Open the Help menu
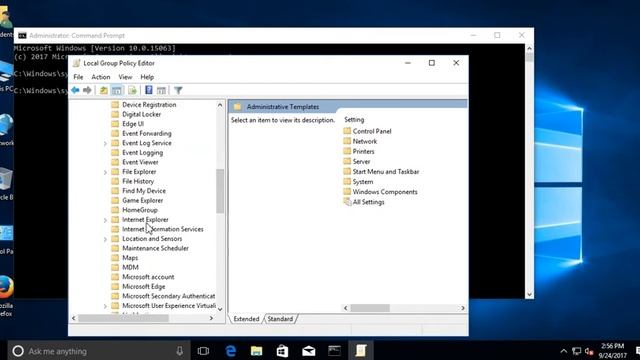The width and height of the screenshot is (640, 360). coord(147,77)
